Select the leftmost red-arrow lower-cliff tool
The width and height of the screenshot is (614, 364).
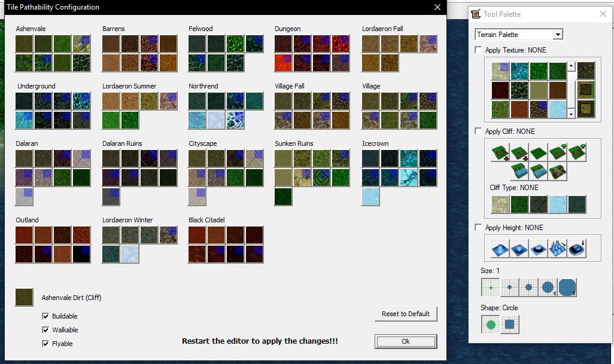click(x=500, y=152)
